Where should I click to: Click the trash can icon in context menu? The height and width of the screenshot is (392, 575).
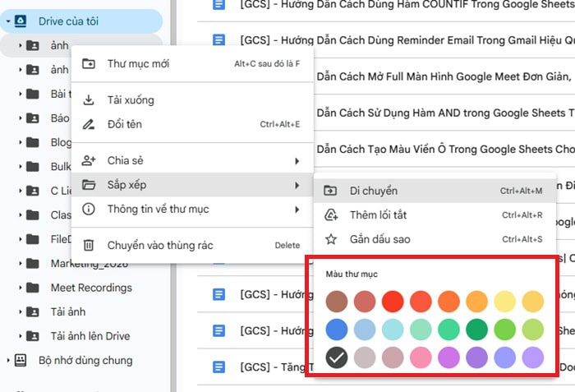[x=89, y=245]
